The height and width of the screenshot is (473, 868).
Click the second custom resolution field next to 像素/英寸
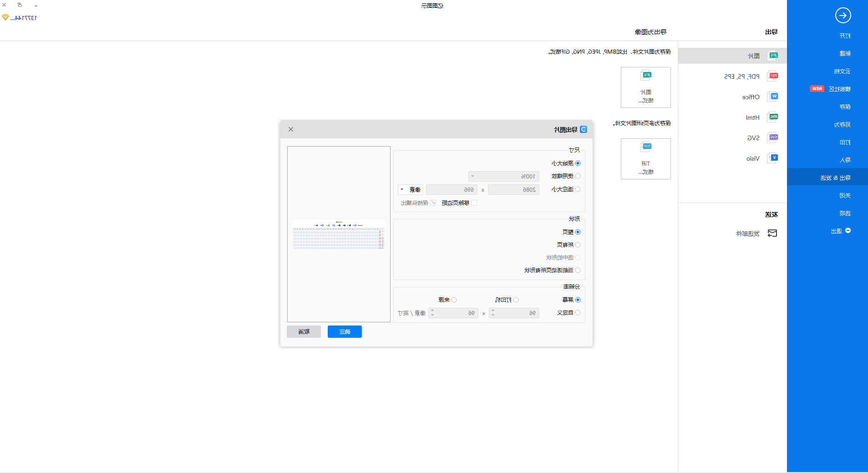(453, 313)
